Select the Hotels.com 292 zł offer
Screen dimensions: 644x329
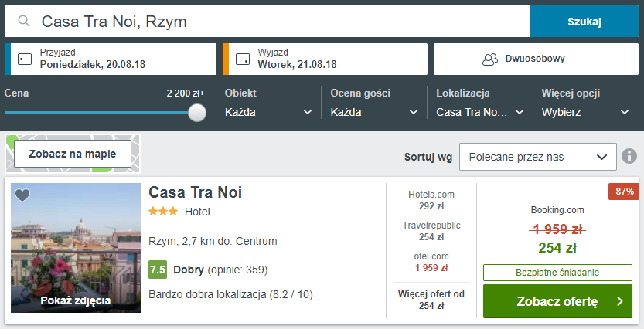coord(431,200)
